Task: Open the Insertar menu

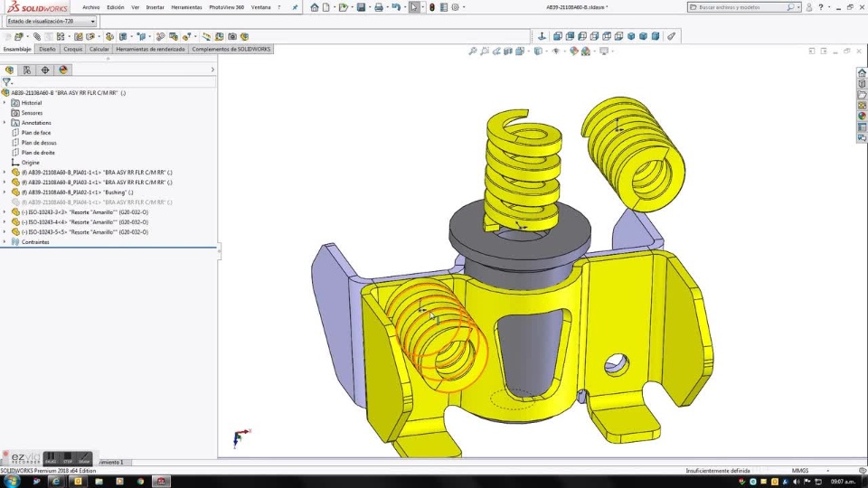Action: pos(156,7)
